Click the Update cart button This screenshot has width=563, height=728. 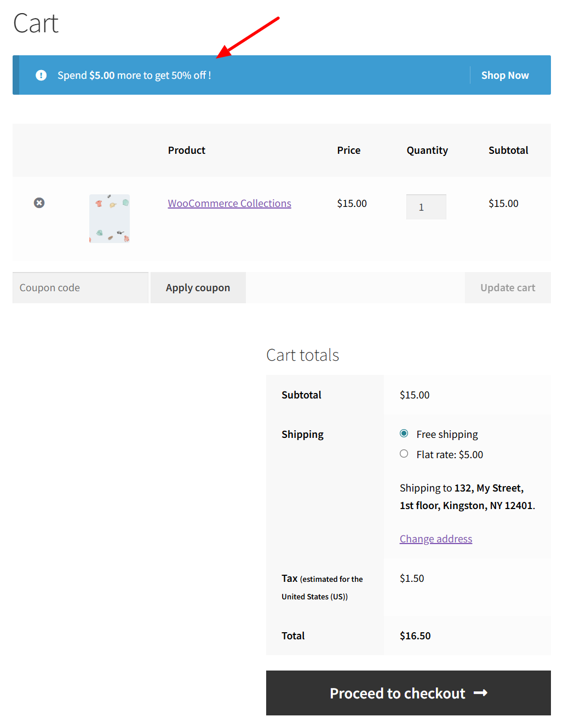(x=508, y=288)
